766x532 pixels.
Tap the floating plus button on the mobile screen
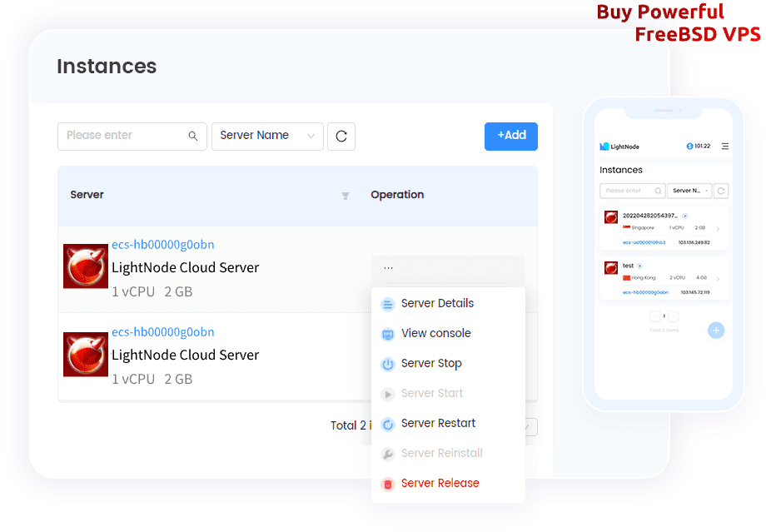[715, 331]
